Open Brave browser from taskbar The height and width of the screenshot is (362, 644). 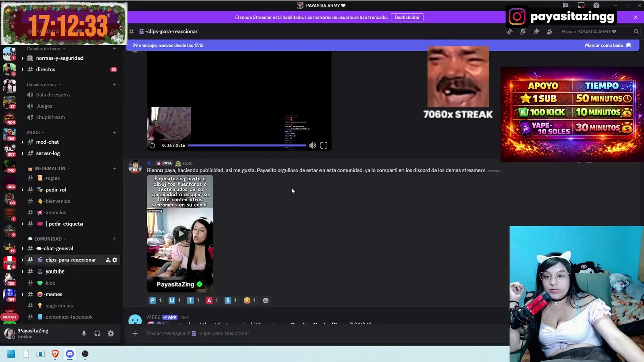[x=55, y=354]
